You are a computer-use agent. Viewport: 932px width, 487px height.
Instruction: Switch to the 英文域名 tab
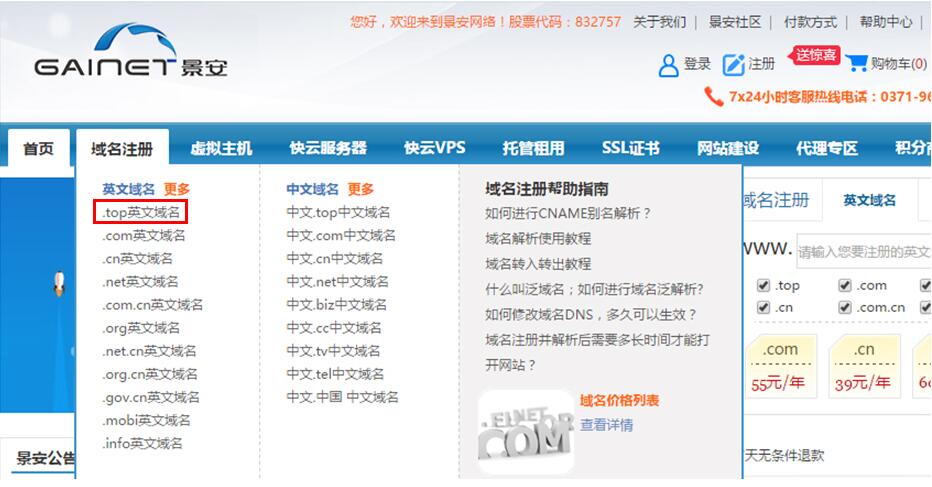[x=869, y=200]
